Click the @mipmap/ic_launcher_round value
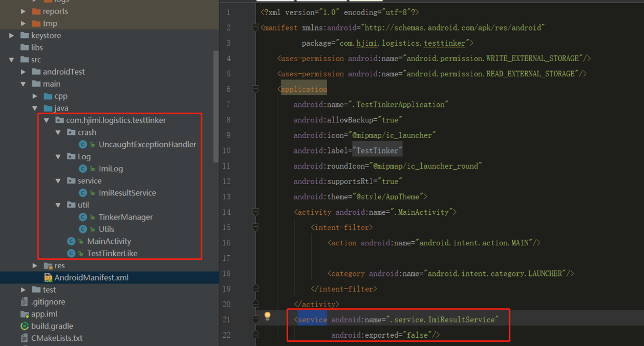The width and height of the screenshot is (644, 346). pyautogui.click(x=425, y=166)
